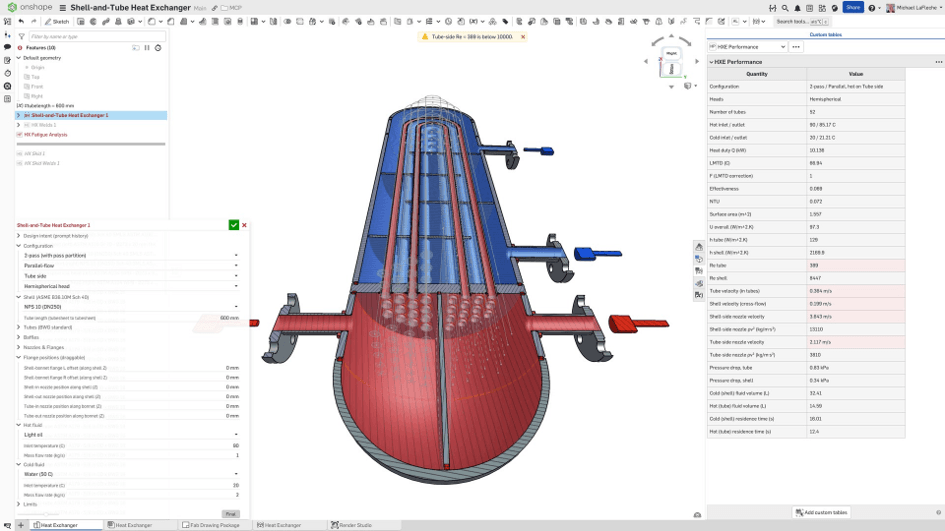Expand the HX Welds 1 feature
The image size is (945, 531).
click(19, 125)
